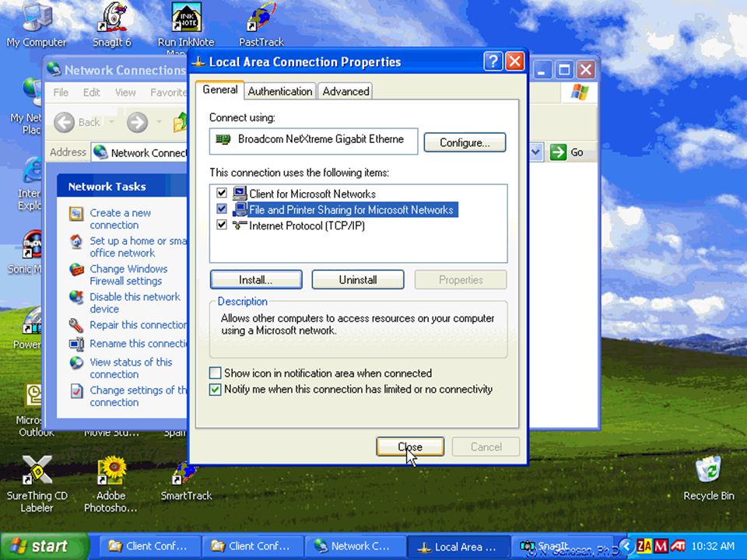
Task: Switch to Network C... taskbar button
Action: click(x=355, y=546)
